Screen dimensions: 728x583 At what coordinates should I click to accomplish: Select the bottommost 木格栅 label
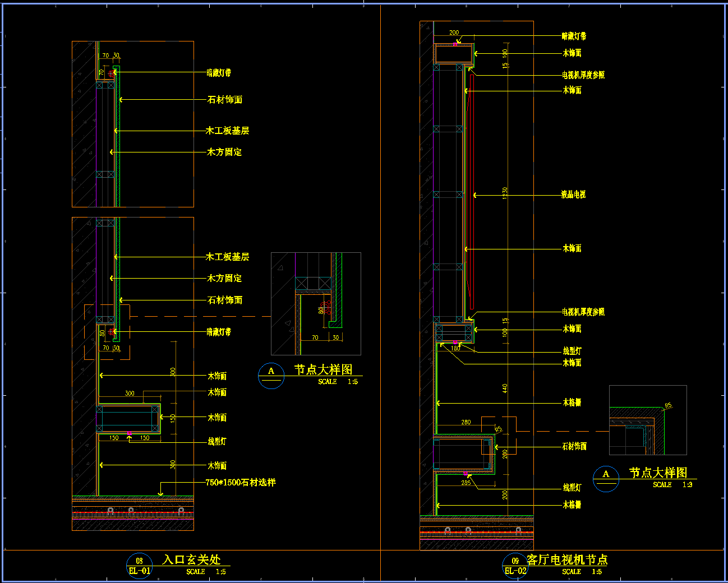(x=572, y=505)
